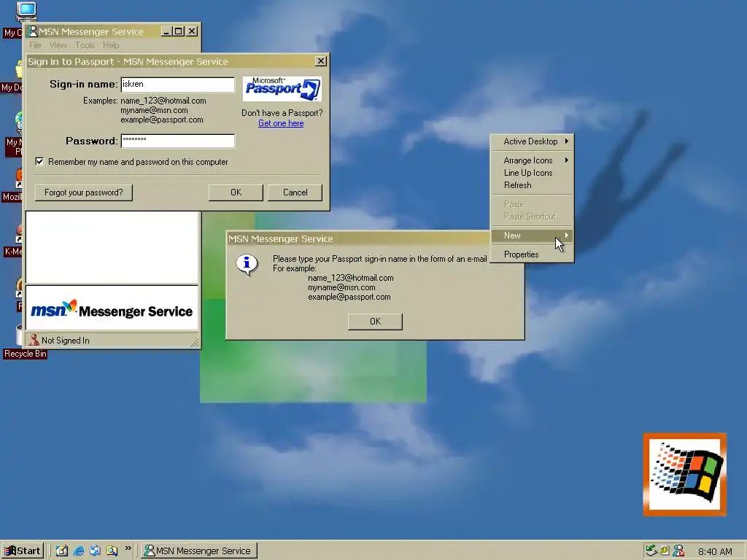The image size is (747, 560).
Task: Click the safely remove hardware tray icon
Action: [x=651, y=551]
